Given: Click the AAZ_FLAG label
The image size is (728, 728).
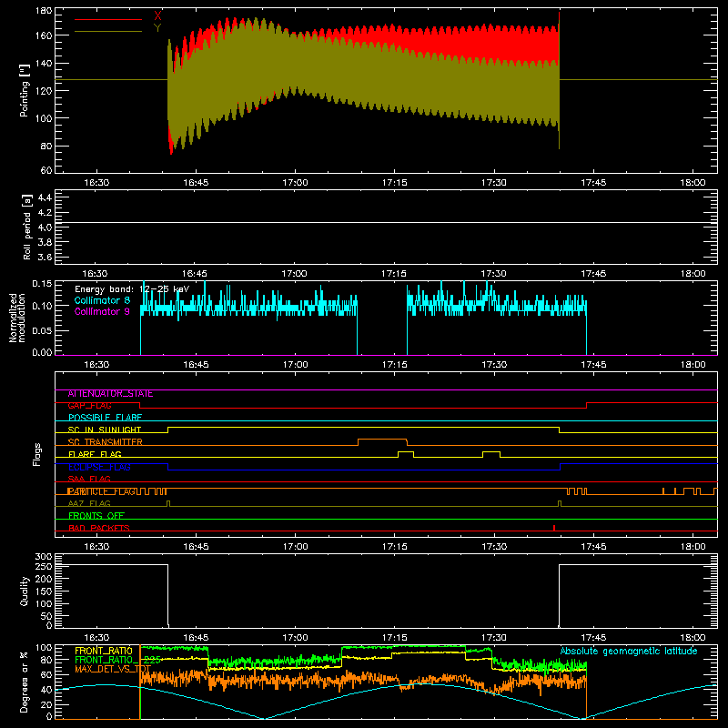Looking at the screenshot, I should tap(89, 504).
